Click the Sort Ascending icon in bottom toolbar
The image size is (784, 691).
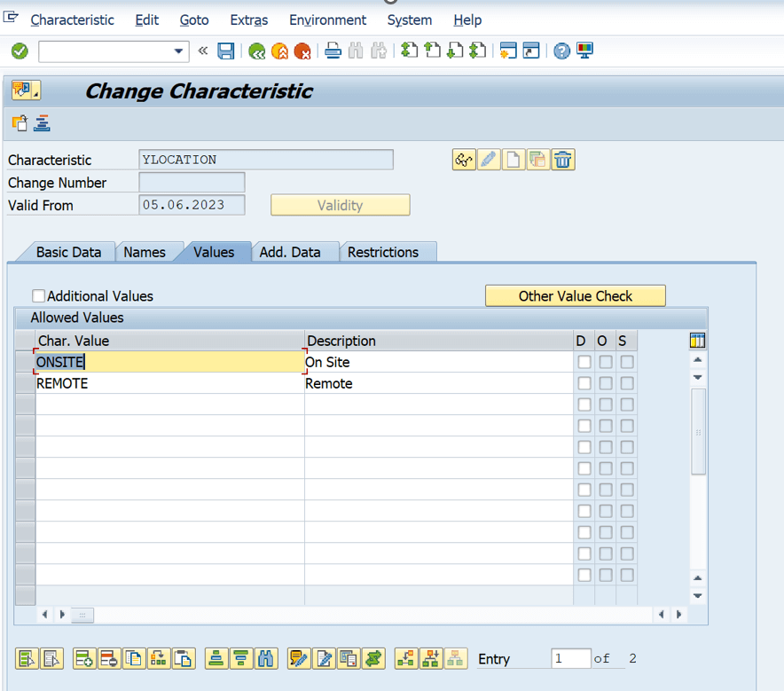click(x=216, y=658)
